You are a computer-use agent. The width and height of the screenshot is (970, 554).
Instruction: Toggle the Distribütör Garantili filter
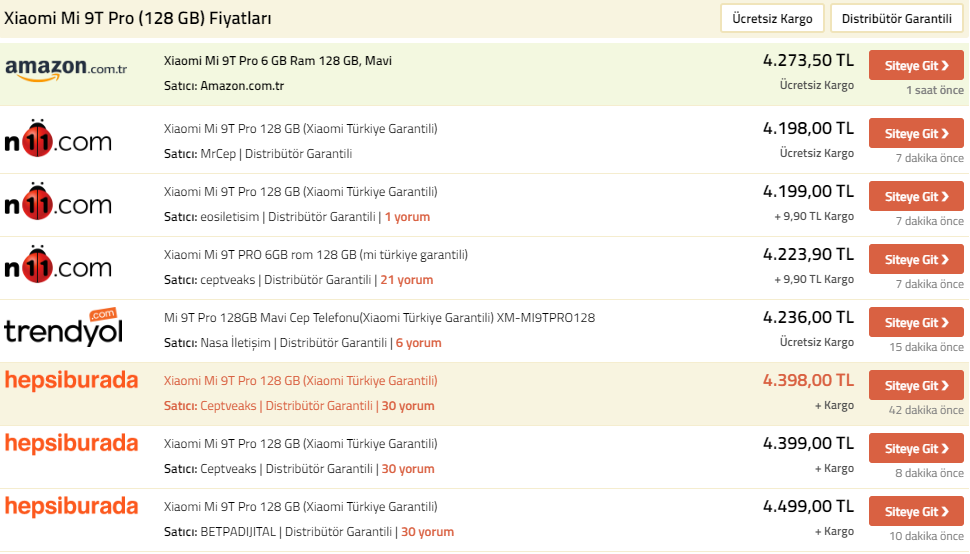896,19
